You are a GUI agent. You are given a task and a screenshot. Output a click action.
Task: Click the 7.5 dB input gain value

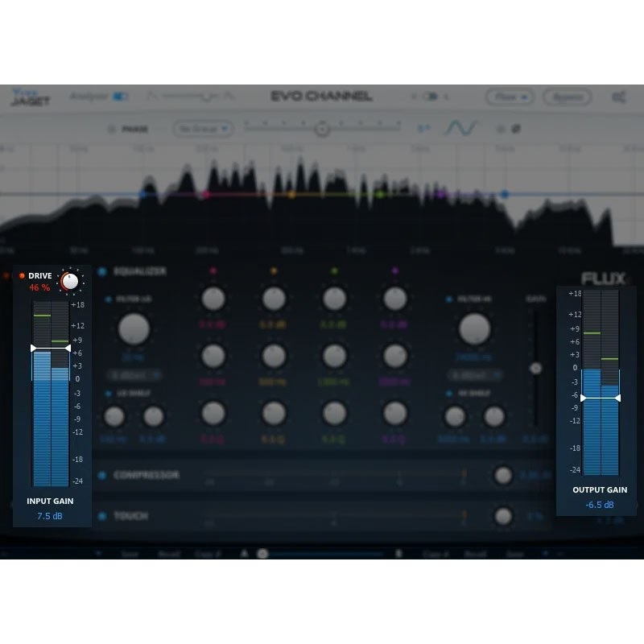[50, 516]
